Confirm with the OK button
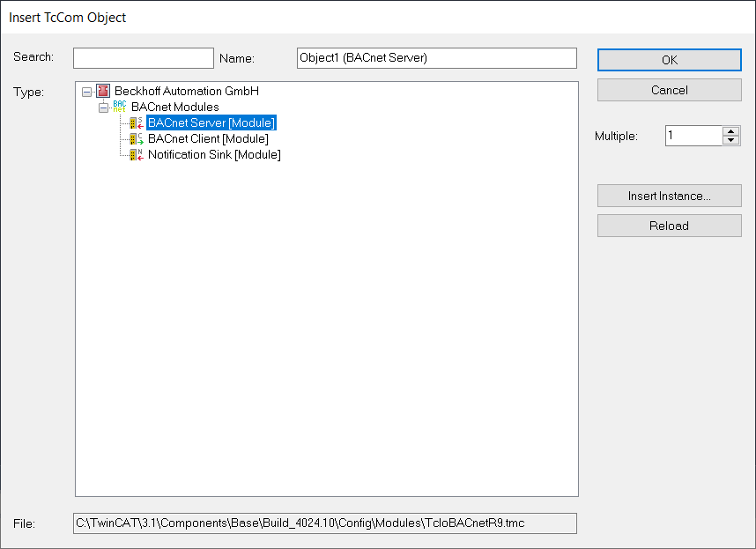Image resolution: width=756 pixels, height=549 pixels. (x=670, y=60)
